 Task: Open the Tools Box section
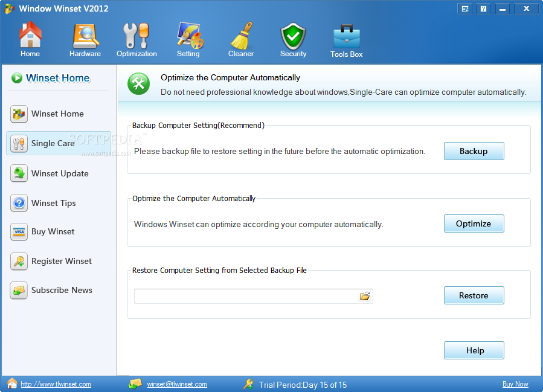pyautogui.click(x=346, y=40)
